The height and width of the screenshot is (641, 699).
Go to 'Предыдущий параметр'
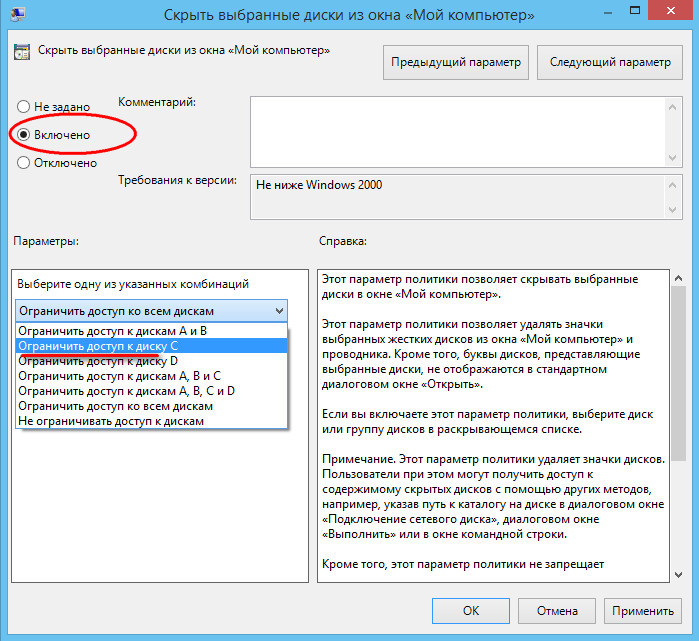pyautogui.click(x=456, y=62)
